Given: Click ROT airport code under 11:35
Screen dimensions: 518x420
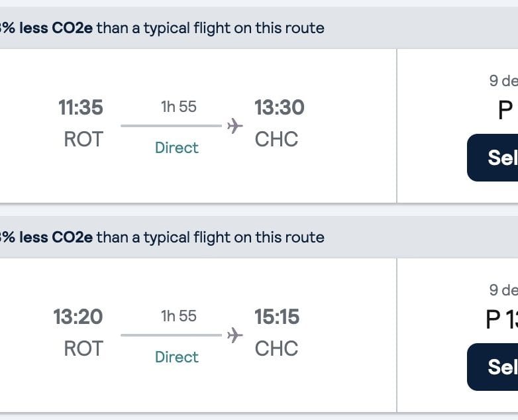Looking at the screenshot, I should point(83,139).
